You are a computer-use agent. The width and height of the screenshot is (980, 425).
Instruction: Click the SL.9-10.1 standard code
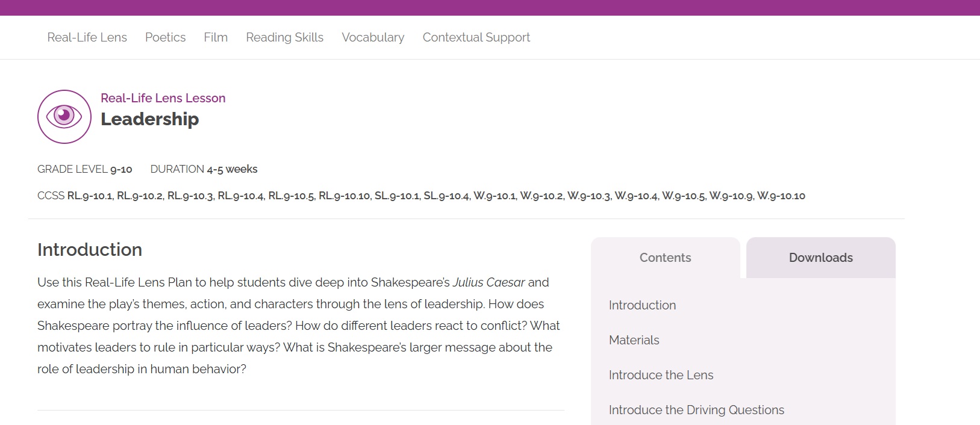click(397, 196)
